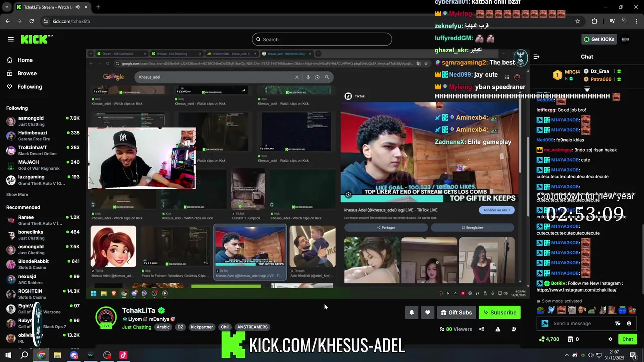Screen dimensions: 644x362
Task: Open Windows Start menu
Action: click(8, 355)
